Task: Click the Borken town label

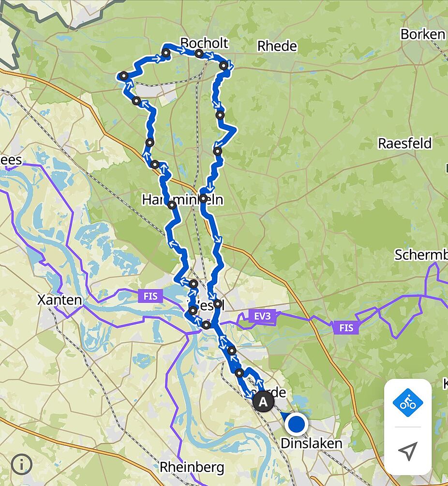Action: (x=423, y=34)
